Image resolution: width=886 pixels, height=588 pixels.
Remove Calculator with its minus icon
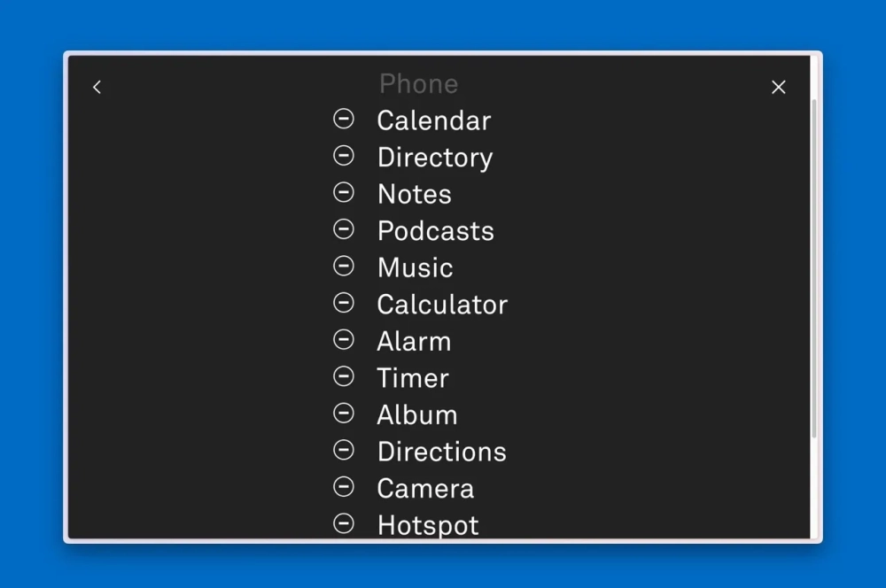[343, 303]
